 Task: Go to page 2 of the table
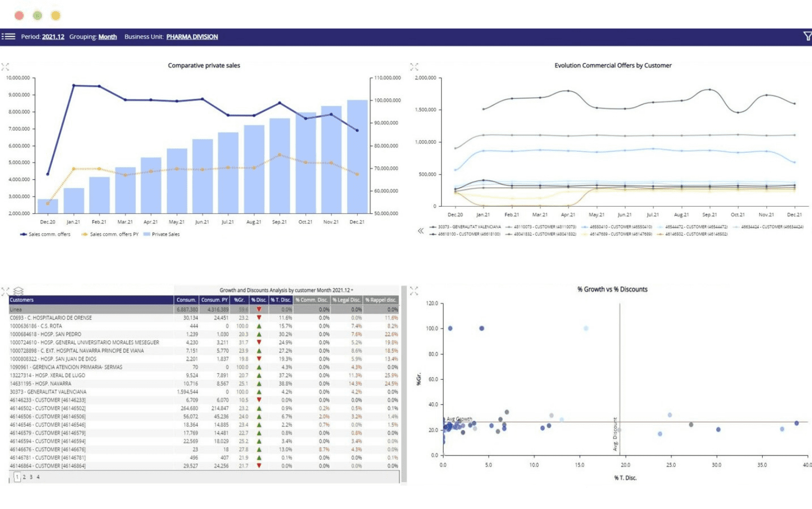(24, 477)
